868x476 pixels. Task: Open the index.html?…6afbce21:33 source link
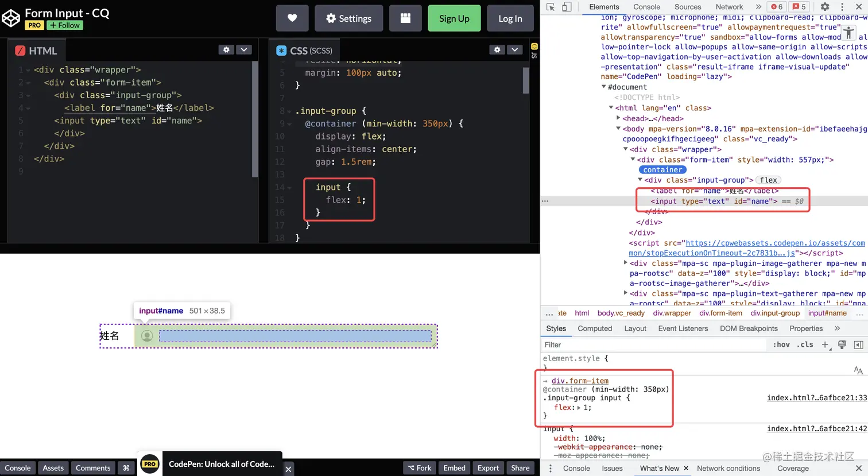point(817,398)
